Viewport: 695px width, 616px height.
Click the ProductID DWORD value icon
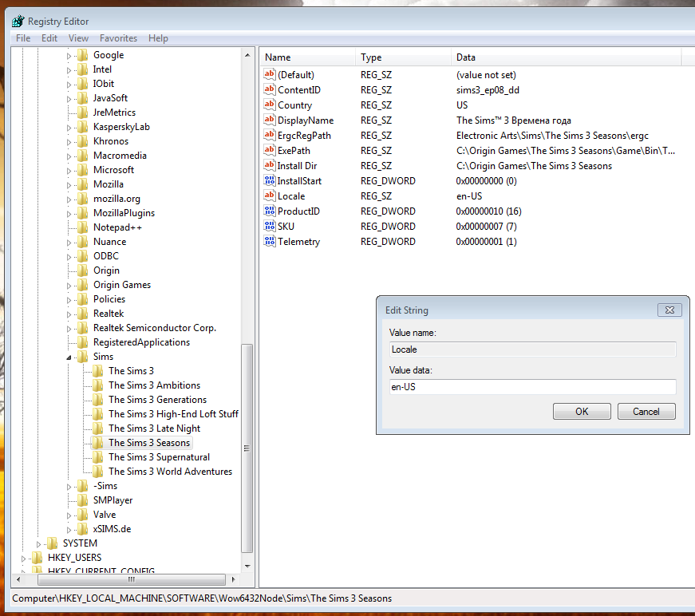pyautogui.click(x=270, y=211)
